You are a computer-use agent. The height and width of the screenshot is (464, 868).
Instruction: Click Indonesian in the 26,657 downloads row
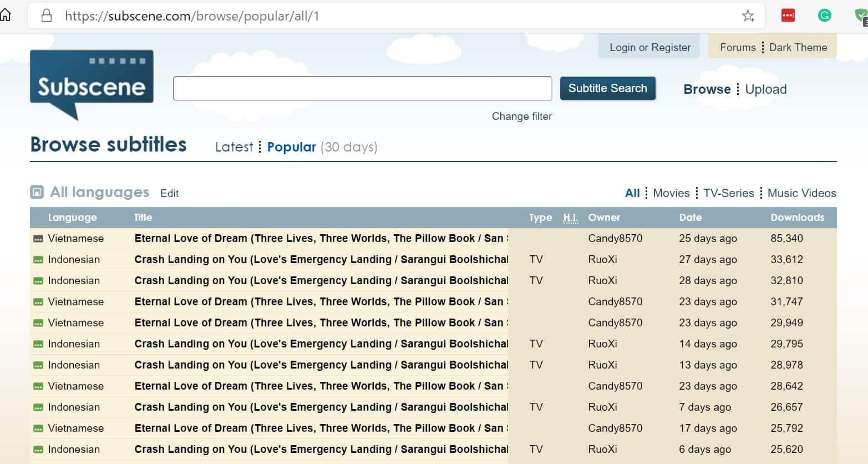click(74, 407)
